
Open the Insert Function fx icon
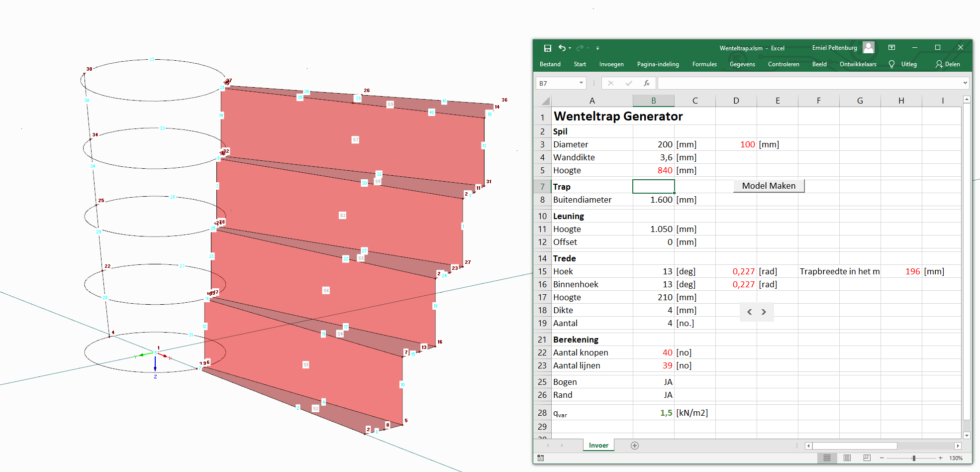[646, 83]
